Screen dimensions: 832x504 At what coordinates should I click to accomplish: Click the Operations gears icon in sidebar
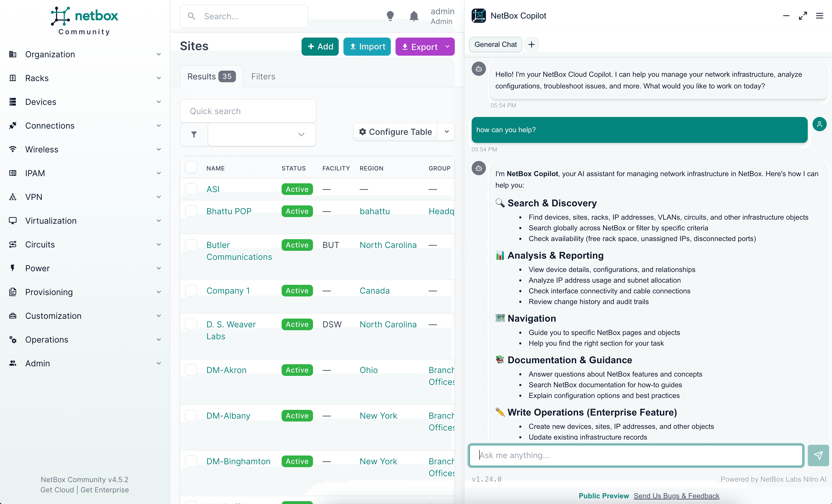13,339
